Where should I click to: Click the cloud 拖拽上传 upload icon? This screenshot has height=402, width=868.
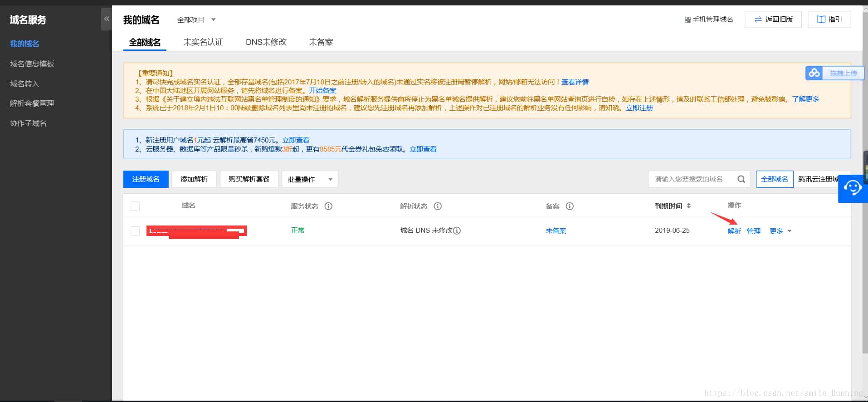coord(814,73)
